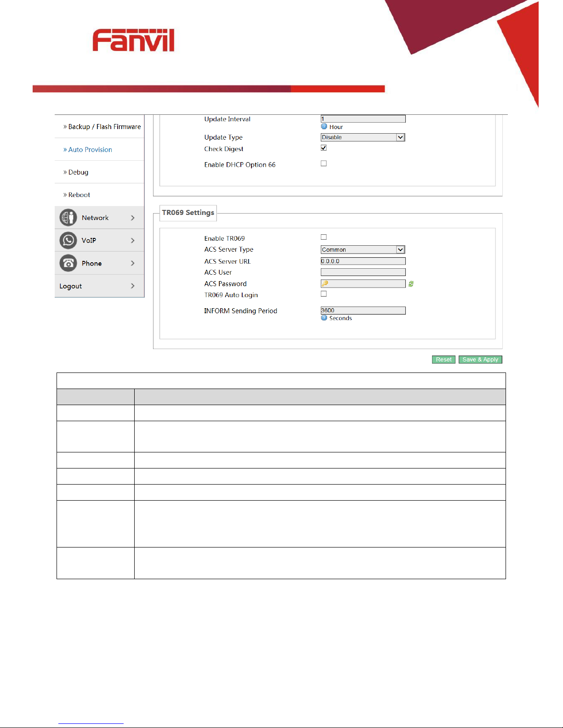Click the Logout chevron arrow
This screenshot has width=563, height=728.
pos(133,286)
